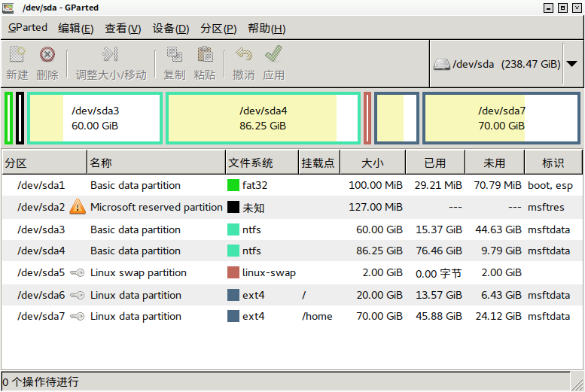The height and width of the screenshot is (392, 585).
Task: Select the /dev/sda6 ext4 partition row
Action: pyautogui.click(x=292, y=295)
